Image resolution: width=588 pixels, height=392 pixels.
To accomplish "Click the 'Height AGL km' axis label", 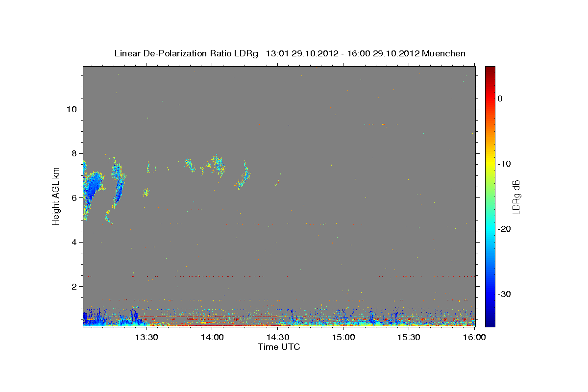I will coord(56,196).
